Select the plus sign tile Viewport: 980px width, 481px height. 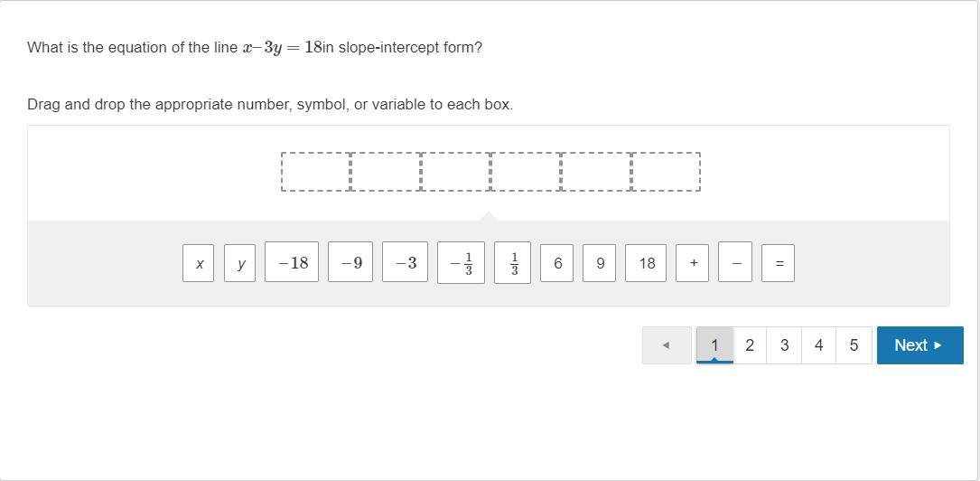click(x=693, y=263)
